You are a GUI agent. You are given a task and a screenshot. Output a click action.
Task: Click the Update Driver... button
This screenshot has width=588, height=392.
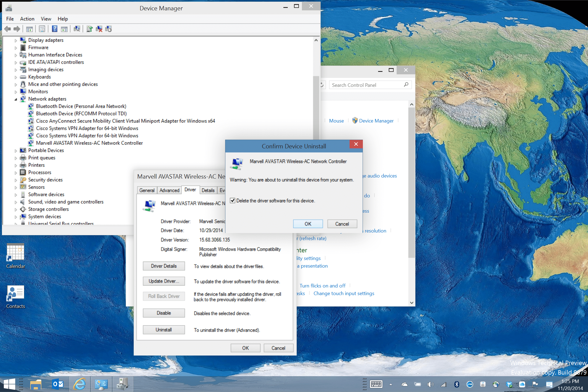164,281
